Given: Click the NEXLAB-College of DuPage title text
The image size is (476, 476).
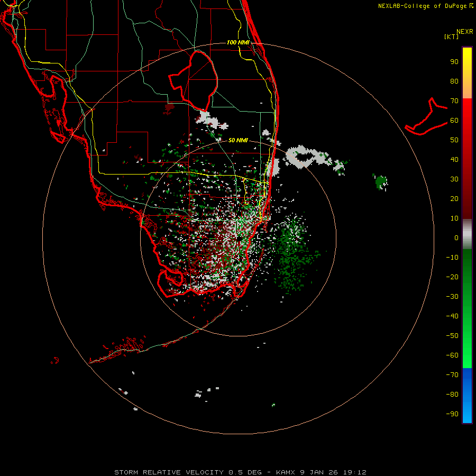Looking at the screenshot, I should (425, 6).
